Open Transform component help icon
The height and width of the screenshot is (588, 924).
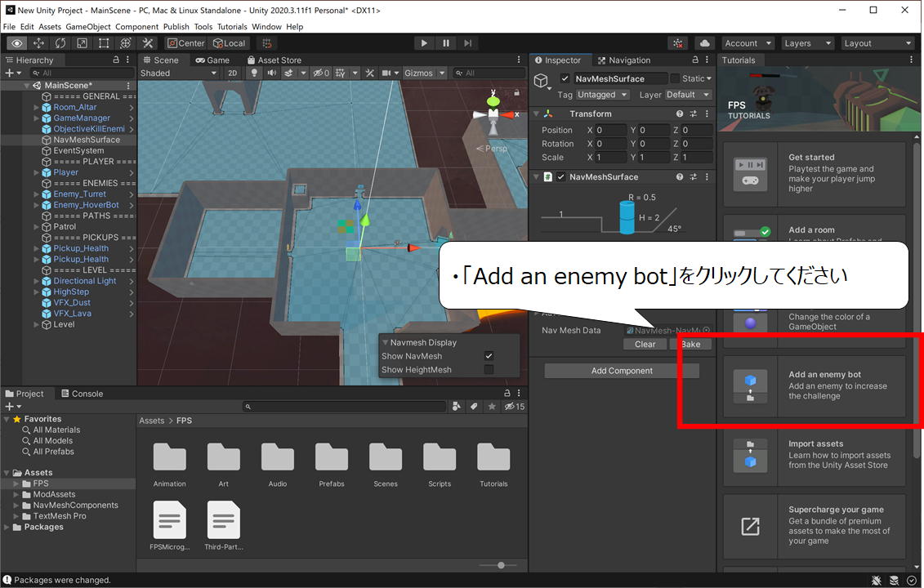point(680,114)
